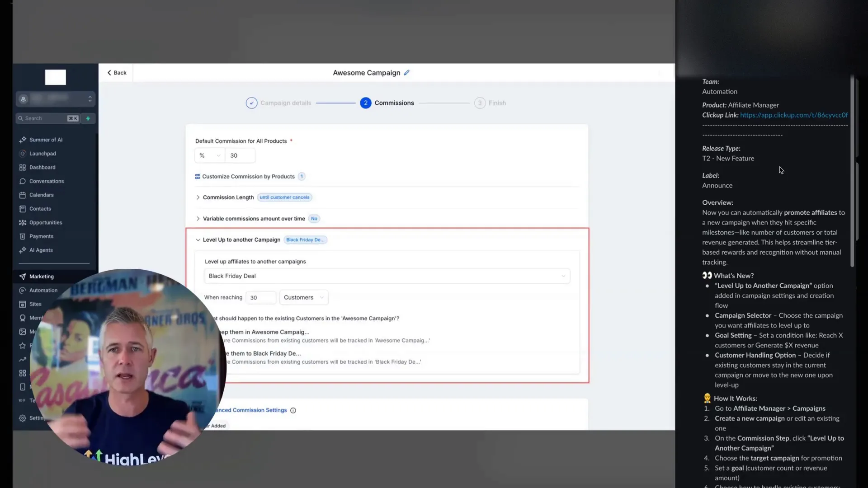Click the Summer of AI sidebar icon
The height and width of the screenshot is (488, 868).
pos(23,140)
